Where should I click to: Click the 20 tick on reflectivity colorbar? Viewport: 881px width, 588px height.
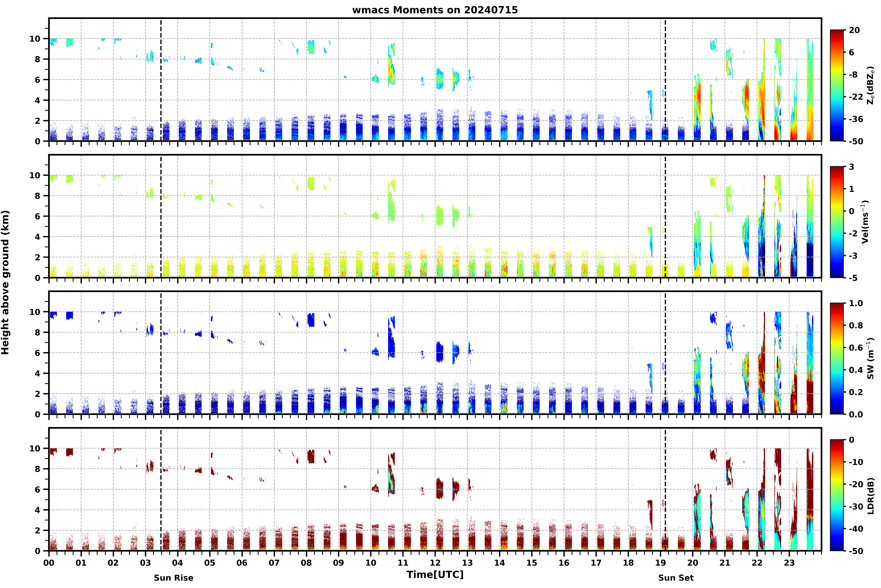(854, 30)
